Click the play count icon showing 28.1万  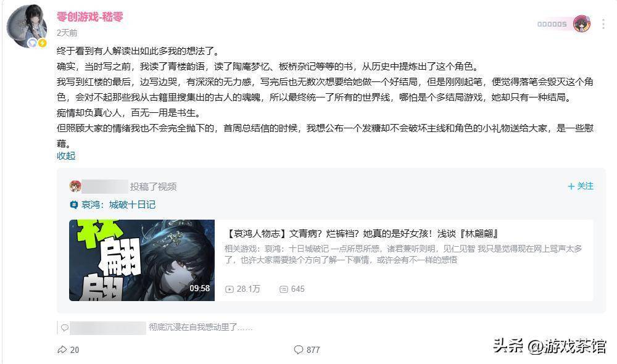click(230, 289)
